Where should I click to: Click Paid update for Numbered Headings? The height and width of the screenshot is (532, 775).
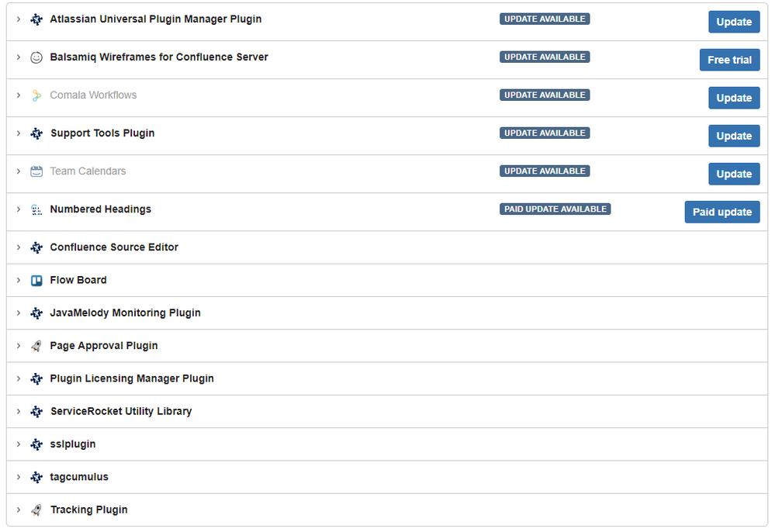722,212
